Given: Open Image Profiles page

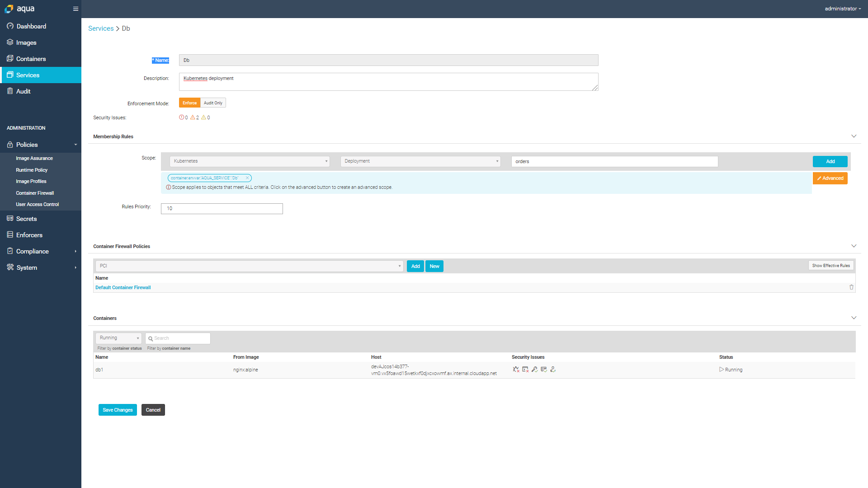Looking at the screenshot, I should pyautogui.click(x=31, y=181).
